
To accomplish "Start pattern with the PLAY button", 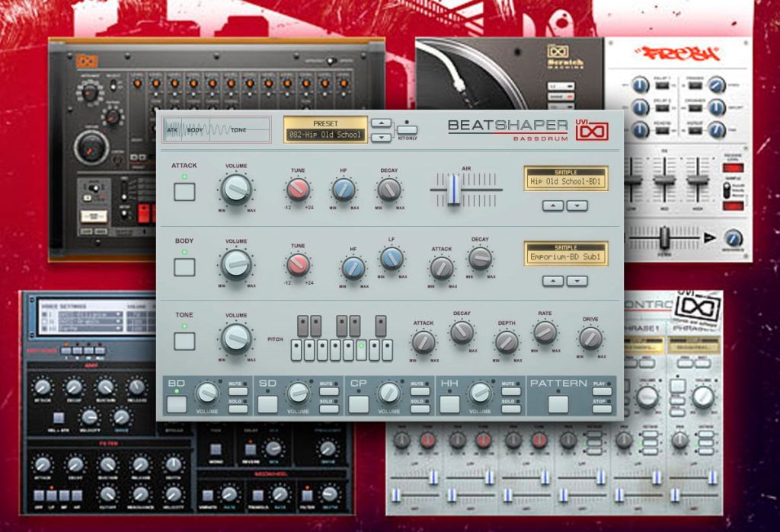I will (602, 391).
